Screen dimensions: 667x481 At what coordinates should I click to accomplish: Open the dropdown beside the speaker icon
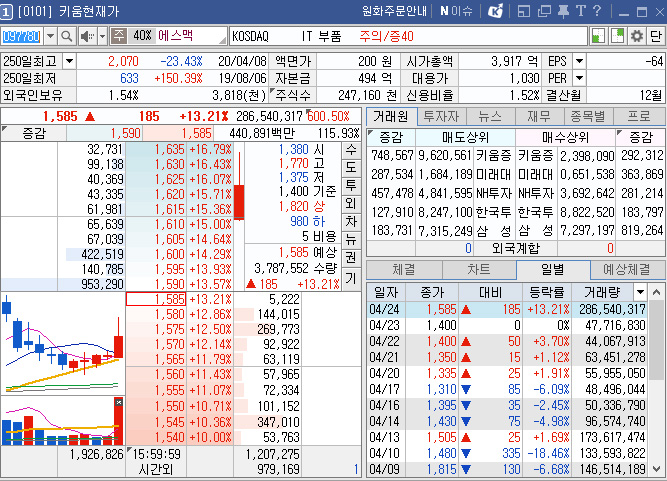(x=103, y=37)
